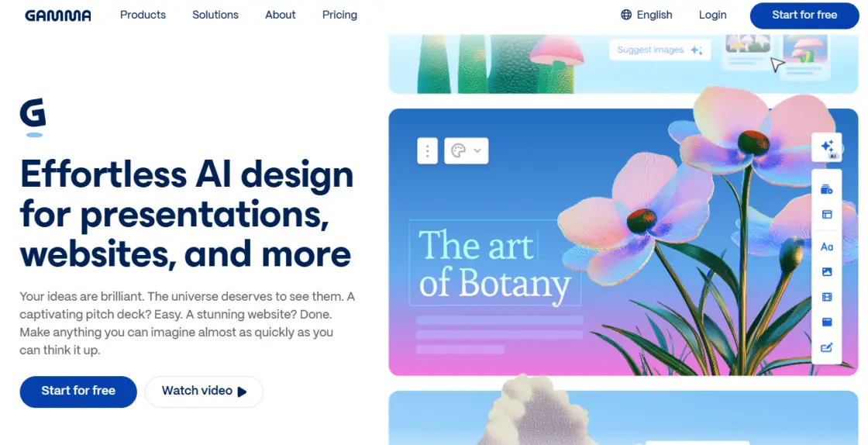
Task: Click the AI sparkle icon in editor toolbar
Action: click(x=827, y=147)
